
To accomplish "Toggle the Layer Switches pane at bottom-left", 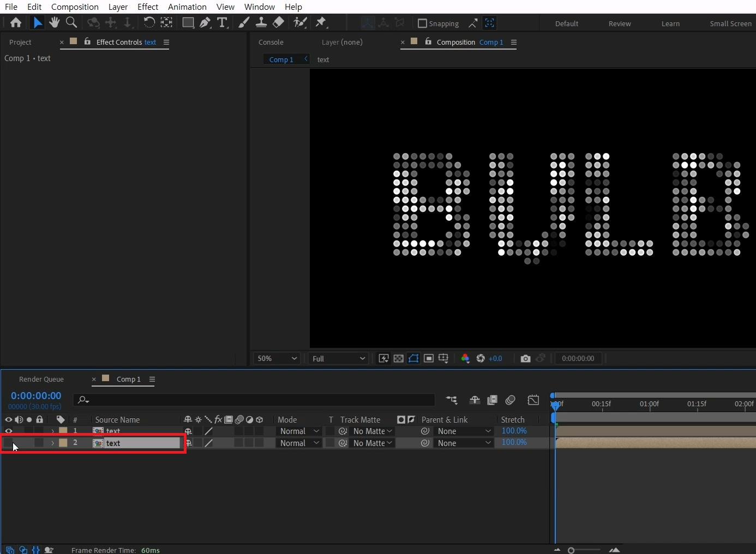I will (x=10, y=550).
